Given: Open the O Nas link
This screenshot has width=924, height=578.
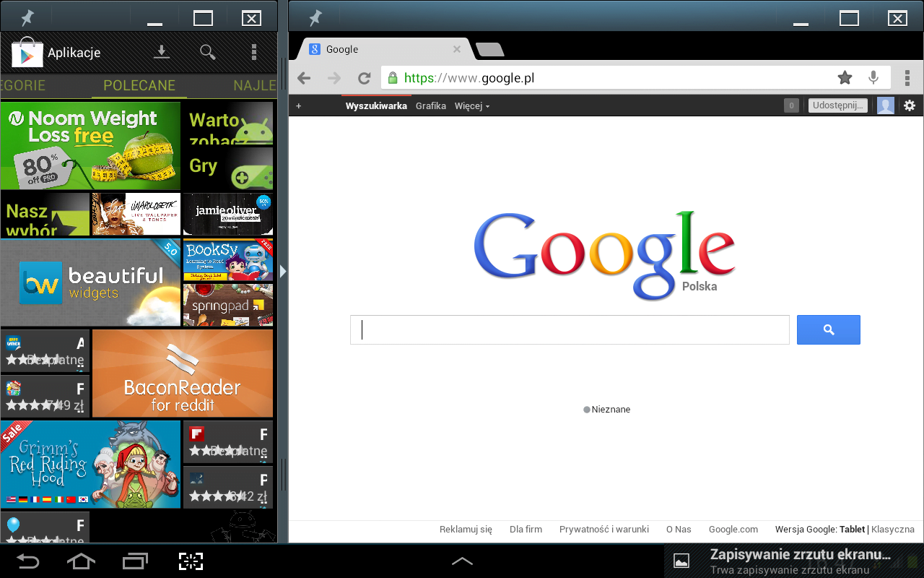Looking at the screenshot, I should click(x=679, y=529).
